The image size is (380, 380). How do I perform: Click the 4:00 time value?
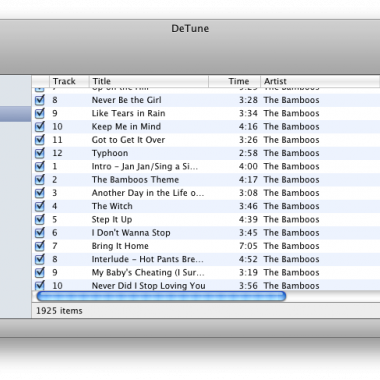[x=248, y=166]
